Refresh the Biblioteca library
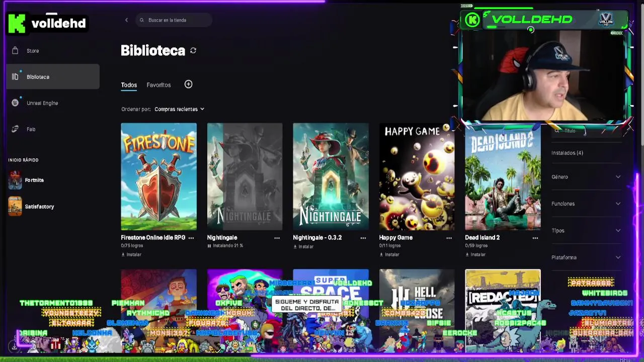644x362 pixels. point(193,51)
